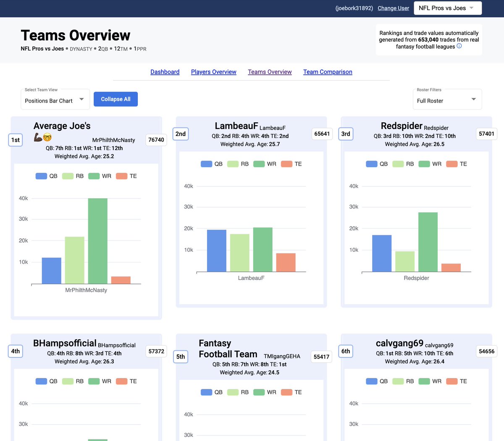Click the 4th rank badge

pyautogui.click(x=16, y=351)
